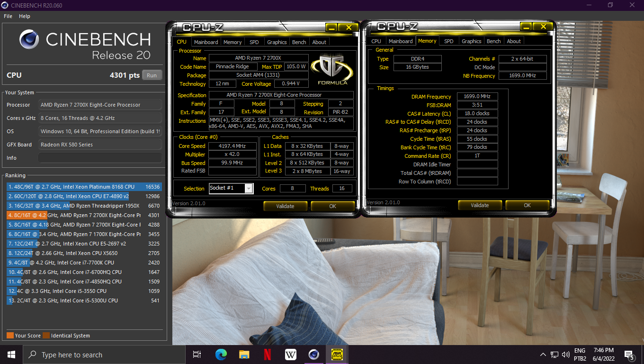The image size is (644, 364).
Task: Open File Explorer from the taskbar
Action: point(244,355)
